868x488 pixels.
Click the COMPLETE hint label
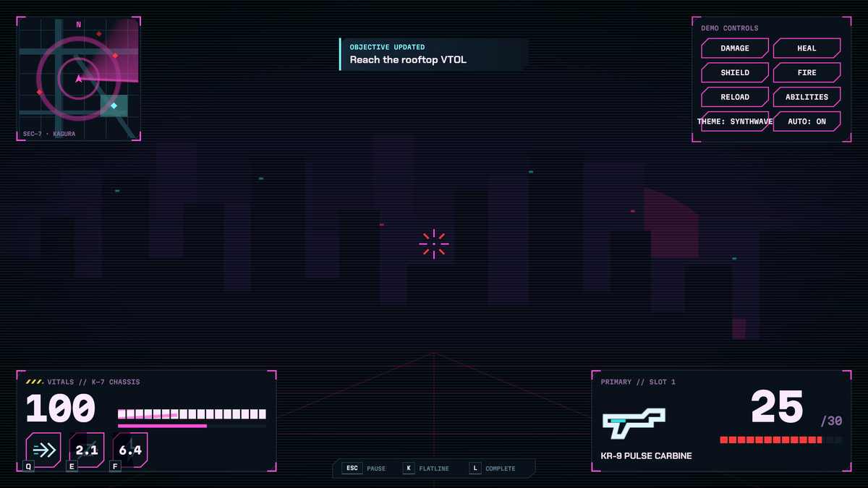click(x=501, y=468)
